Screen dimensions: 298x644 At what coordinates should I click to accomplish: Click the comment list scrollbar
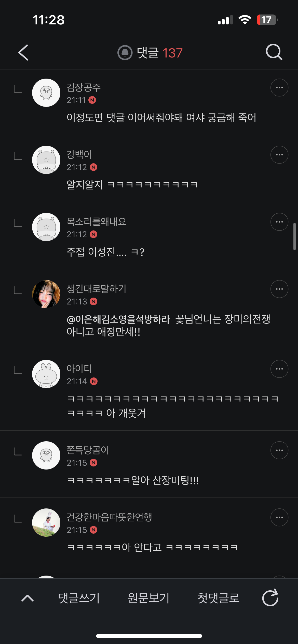[294, 237]
